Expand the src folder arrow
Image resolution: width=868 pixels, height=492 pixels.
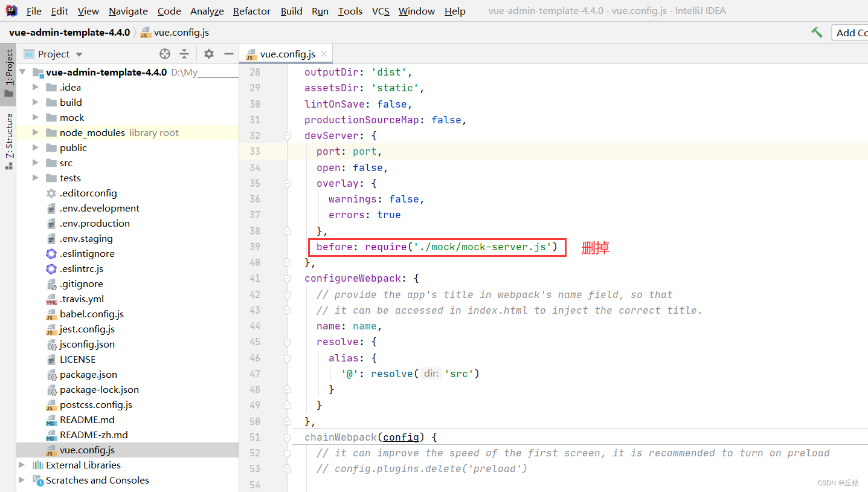[x=36, y=163]
